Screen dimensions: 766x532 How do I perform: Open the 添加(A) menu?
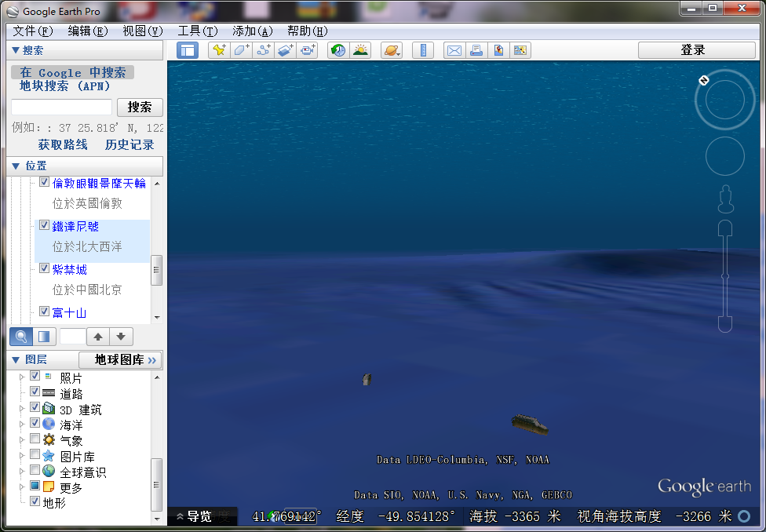(x=252, y=31)
